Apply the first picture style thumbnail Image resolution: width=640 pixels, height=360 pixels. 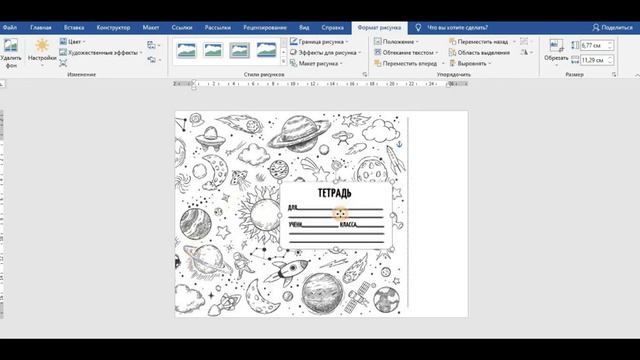[187, 50]
